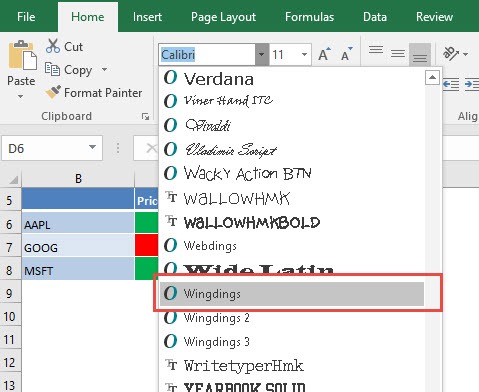
Task: Click the Paste clipboard icon
Action: pyautogui.click(x=22, y=56)
